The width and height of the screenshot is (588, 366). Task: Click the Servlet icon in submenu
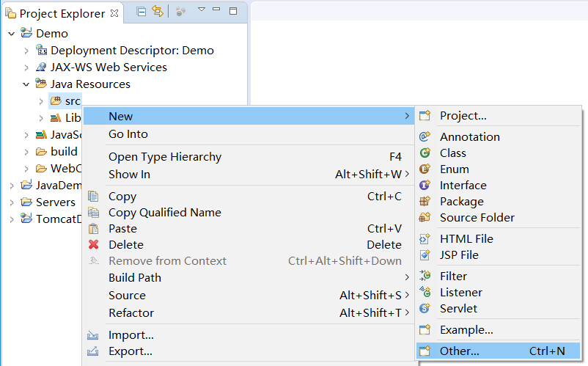pyautogui.click(x=425, y=309)
